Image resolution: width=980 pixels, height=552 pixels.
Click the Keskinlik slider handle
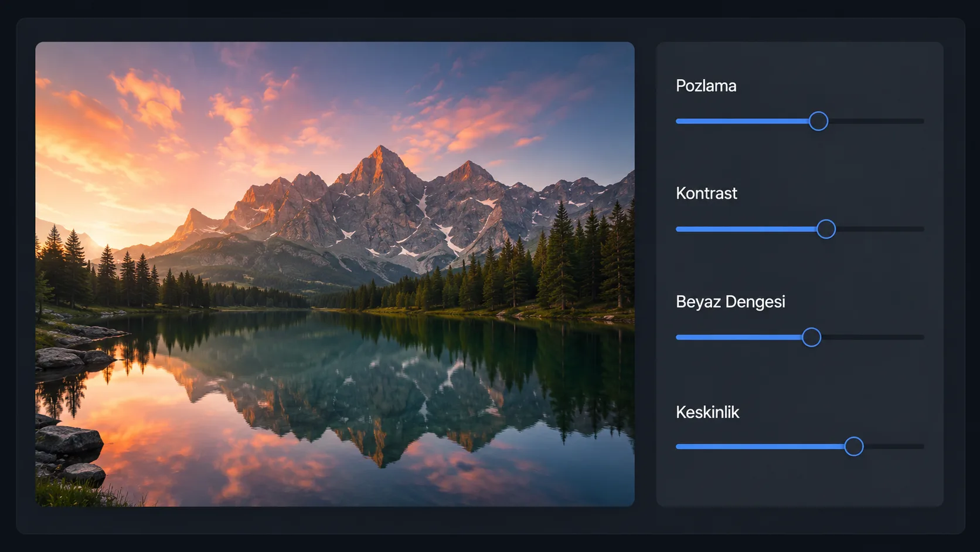(853, 446)
